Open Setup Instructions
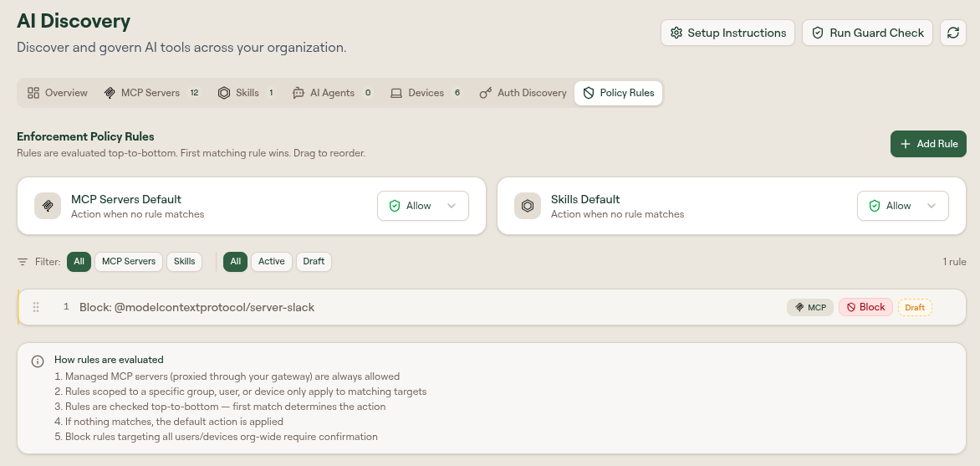This screenshot has width=980, height=466. 727,33
